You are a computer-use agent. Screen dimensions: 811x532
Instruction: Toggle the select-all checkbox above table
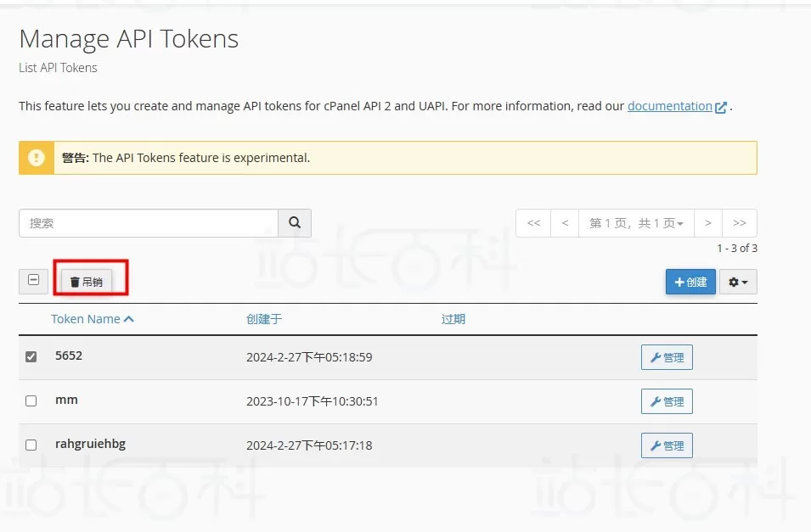(33, 281)
